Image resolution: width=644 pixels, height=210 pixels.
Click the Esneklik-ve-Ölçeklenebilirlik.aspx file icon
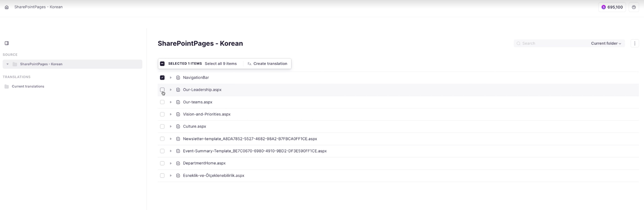[x=178, y=175]
